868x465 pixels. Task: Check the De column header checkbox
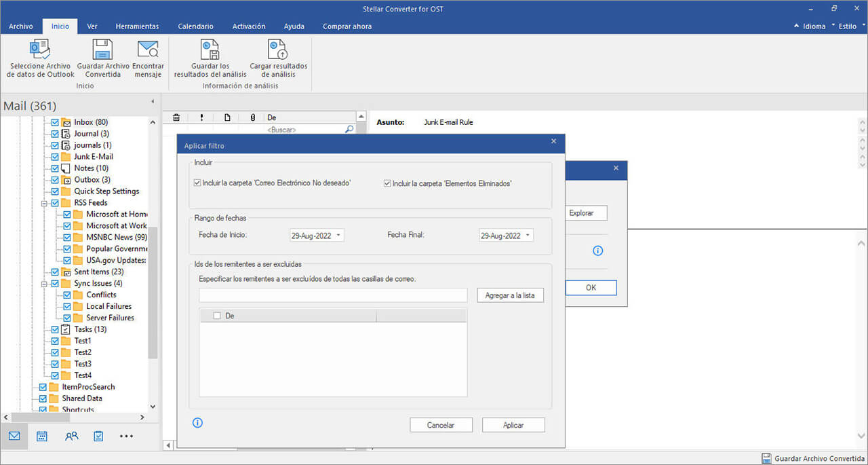pyautogui.click(x=217, y=316)
